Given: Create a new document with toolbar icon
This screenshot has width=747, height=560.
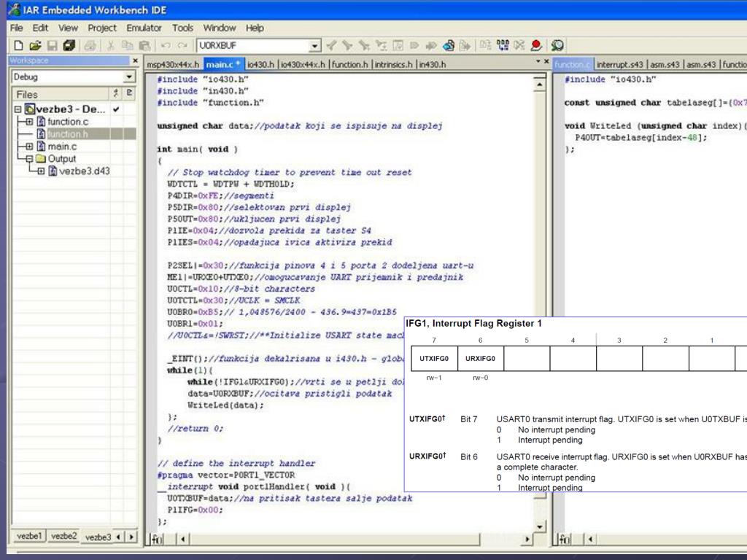Looking at the screenshot, I should [x=18, y=45].
